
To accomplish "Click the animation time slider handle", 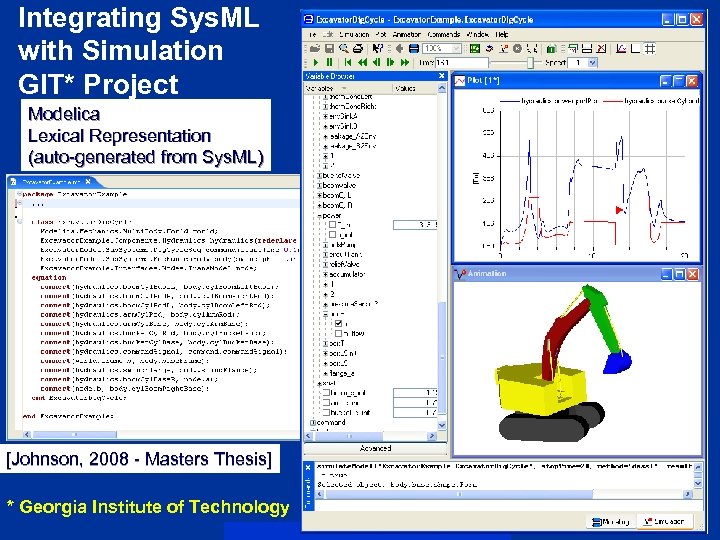I will coord(530,62).
